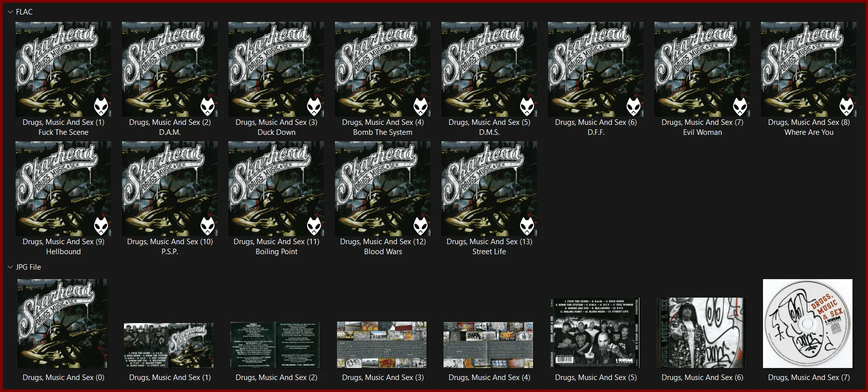868x392 pixels.
Task: Select FLAC track Evil Woman album art
Action: pos(702,69)
